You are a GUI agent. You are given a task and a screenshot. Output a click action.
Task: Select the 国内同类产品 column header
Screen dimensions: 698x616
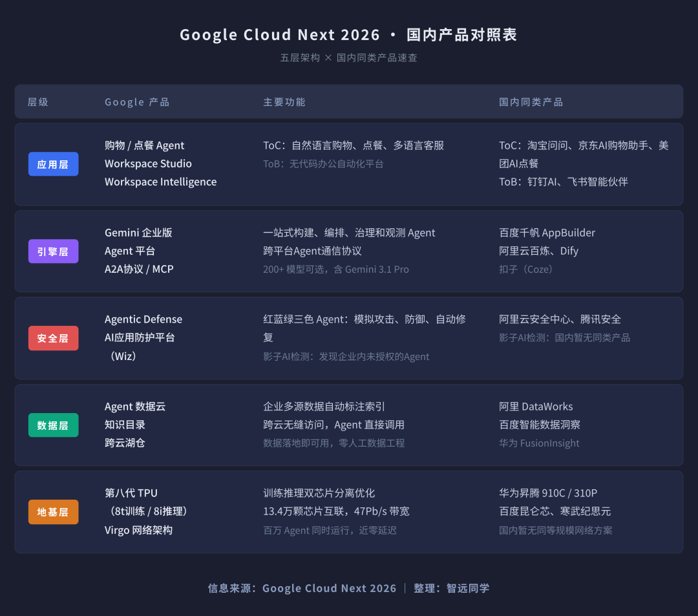coord(531,101)
